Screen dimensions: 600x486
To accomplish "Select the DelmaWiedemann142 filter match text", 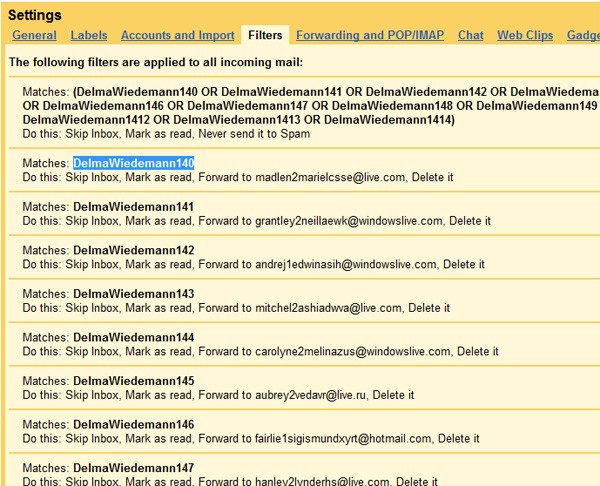I will point(133,251).
